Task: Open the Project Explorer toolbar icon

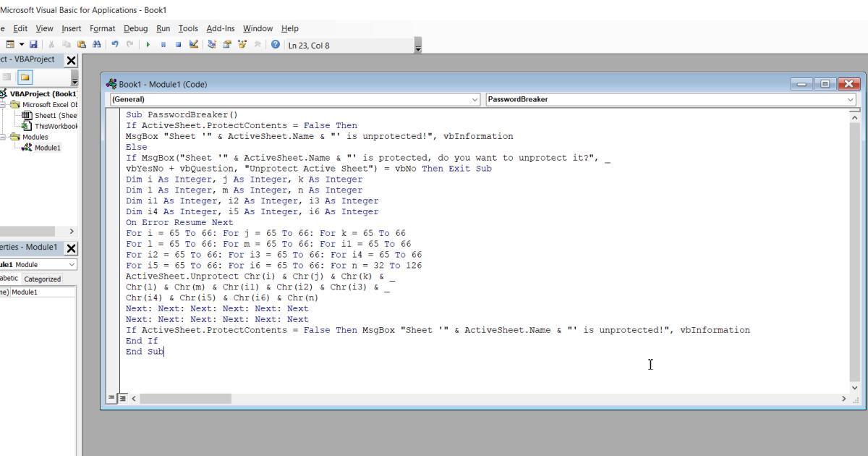Action: (x=212, y=45)
